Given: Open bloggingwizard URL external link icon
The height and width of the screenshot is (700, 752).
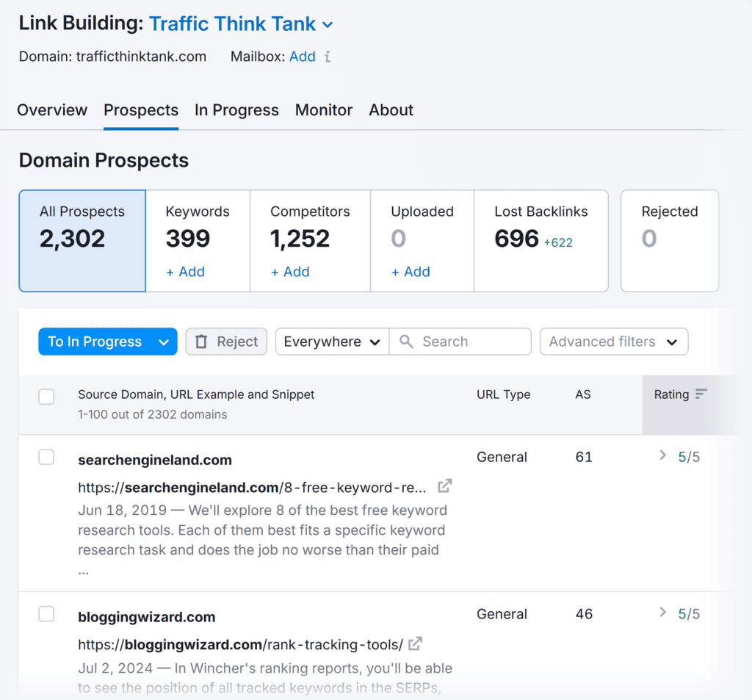Looking at the screenshot, I should point(416,643).
